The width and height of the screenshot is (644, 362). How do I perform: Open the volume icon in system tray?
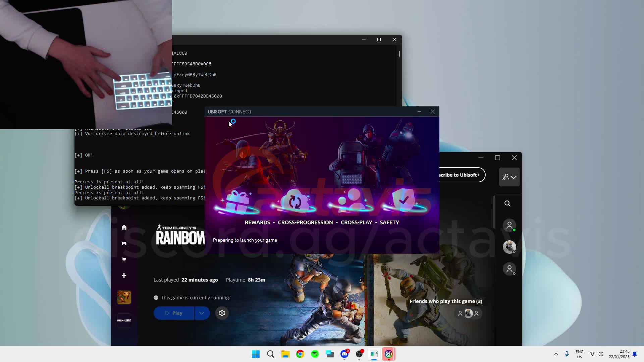[600, 354]
